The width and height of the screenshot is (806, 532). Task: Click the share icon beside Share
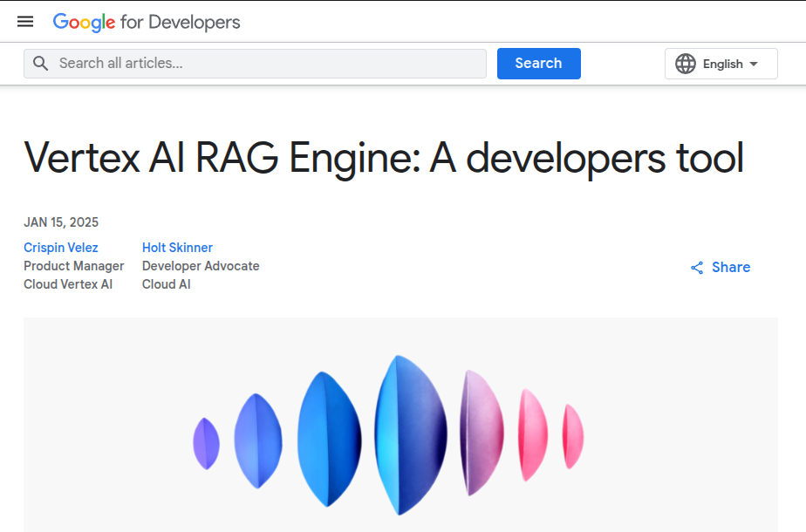[697, 268]
